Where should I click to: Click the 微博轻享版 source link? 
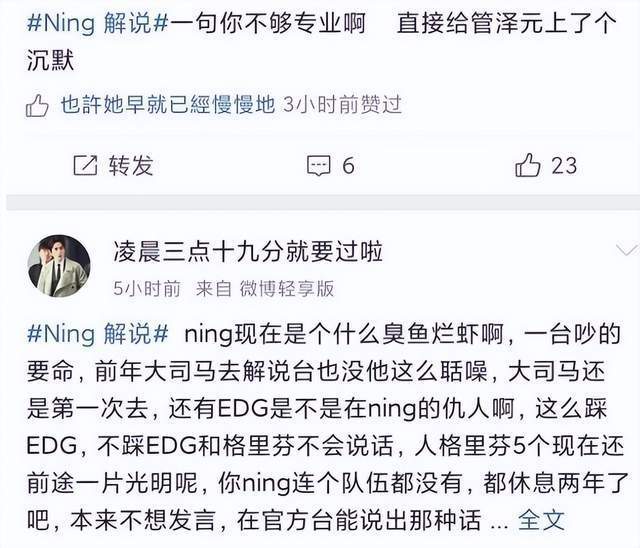pyautogui.click(x=286, y=289)
